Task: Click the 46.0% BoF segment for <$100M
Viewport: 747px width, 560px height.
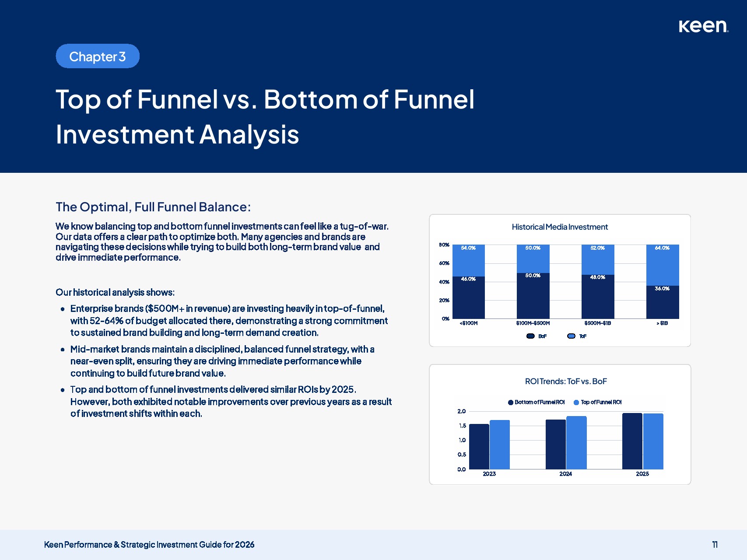Action: 468,297
